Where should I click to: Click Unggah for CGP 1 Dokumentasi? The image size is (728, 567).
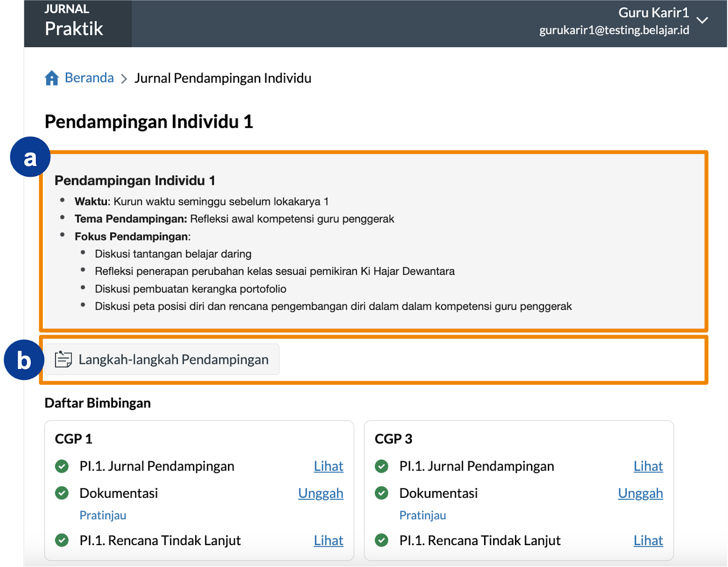click(321, 493)
